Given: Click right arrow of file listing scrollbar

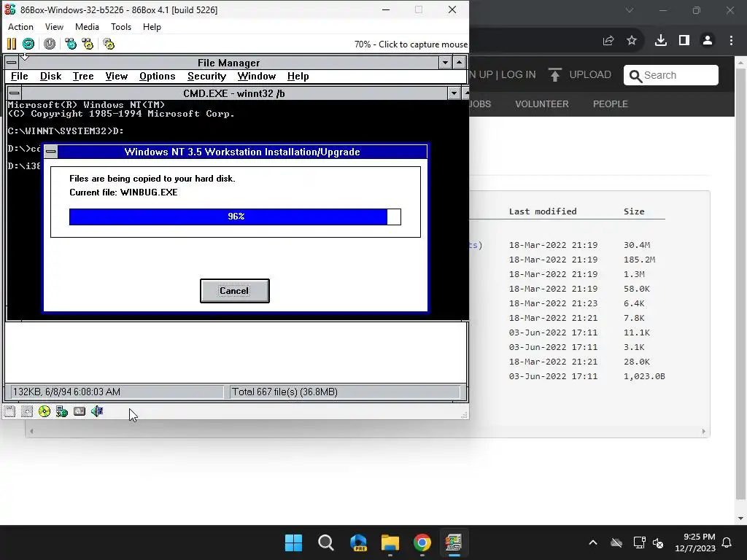Looking at the screenshot, I should pyautogui.click(x=704, y=432).
